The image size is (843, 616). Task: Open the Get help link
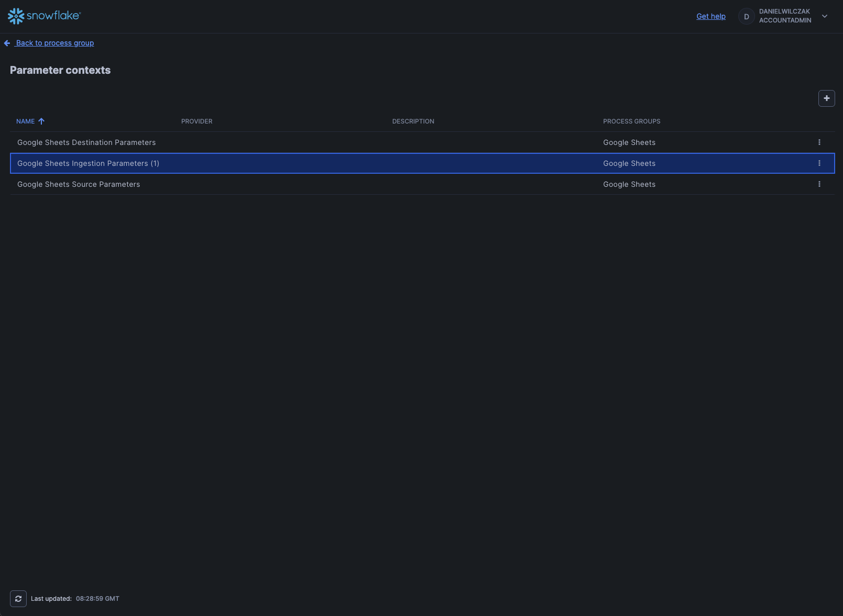pyautogui.click(x=711, y=16)
